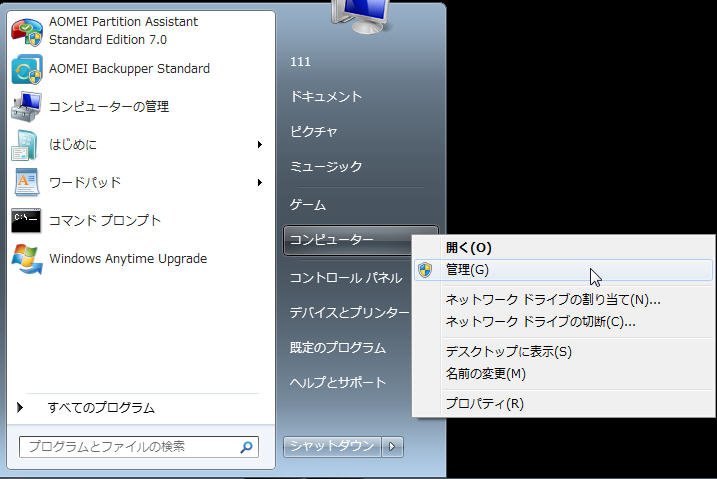This screenshot has height=479, width=717.
Task: Click the user account picture
Action: pyautogui.click(x=360, y=16)
